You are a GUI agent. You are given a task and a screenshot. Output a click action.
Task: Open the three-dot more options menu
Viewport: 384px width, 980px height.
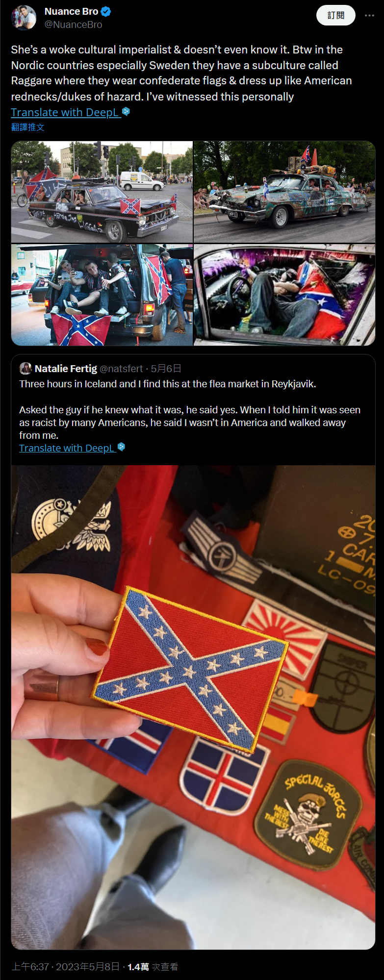point(369,16)
